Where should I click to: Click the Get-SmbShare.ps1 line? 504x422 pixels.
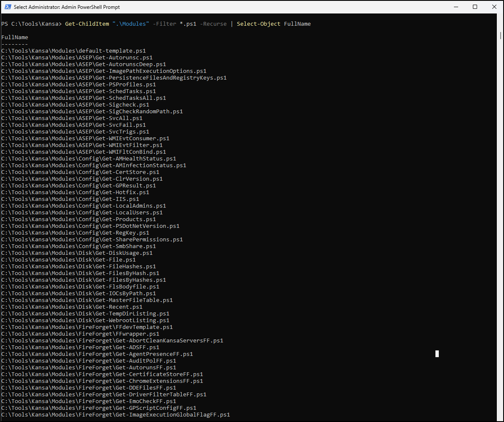[79, 246]
